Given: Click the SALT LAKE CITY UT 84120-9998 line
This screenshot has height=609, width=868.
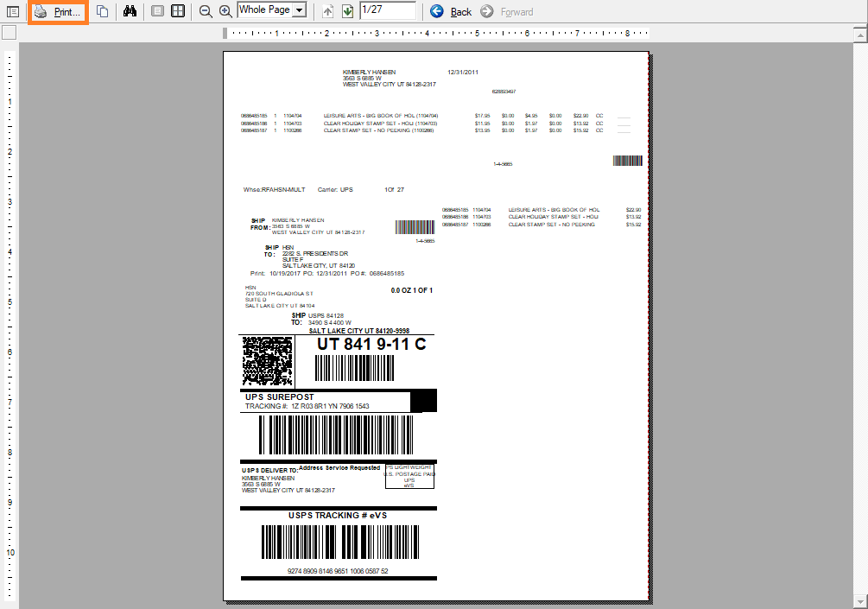Looking at the screenshot, I should coord(359,331).
